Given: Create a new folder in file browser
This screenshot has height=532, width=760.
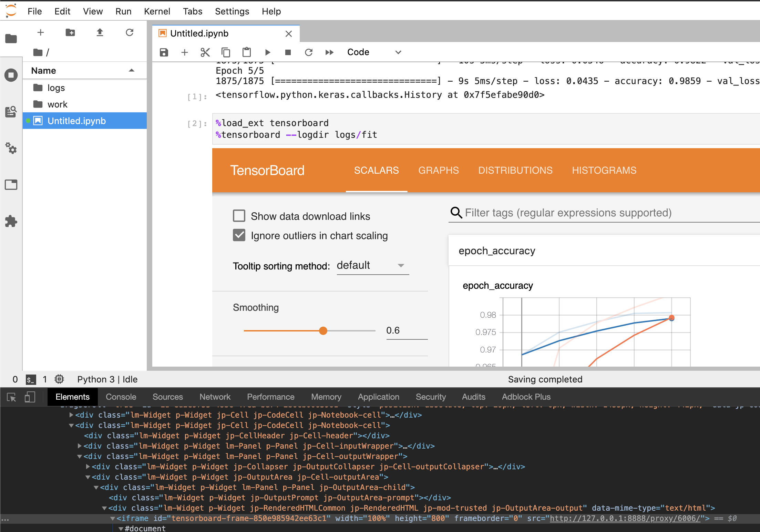Looking at the screenshot, I should point(70,32).
